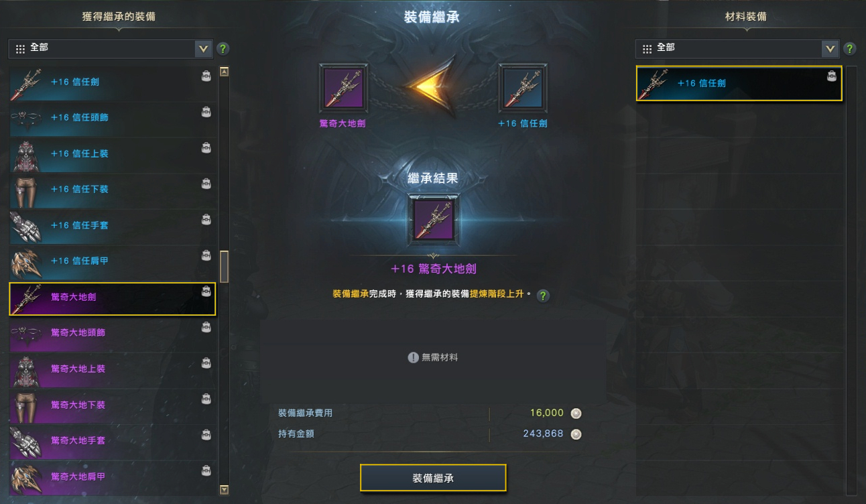Image resolution: width=866 pixels, height=504 pixels.
Task: Click green help icon beside right filter dropdown
Action: tap(850, 49)
